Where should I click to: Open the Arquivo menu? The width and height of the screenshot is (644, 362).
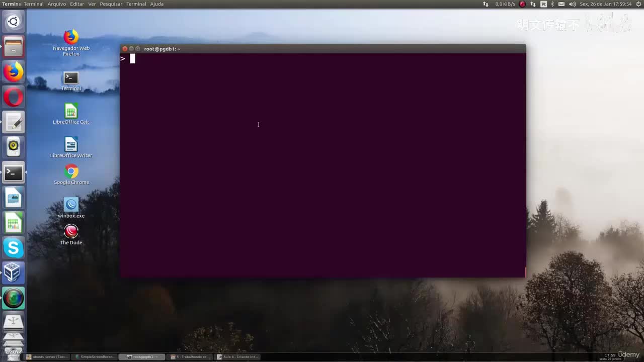point(57,4)
